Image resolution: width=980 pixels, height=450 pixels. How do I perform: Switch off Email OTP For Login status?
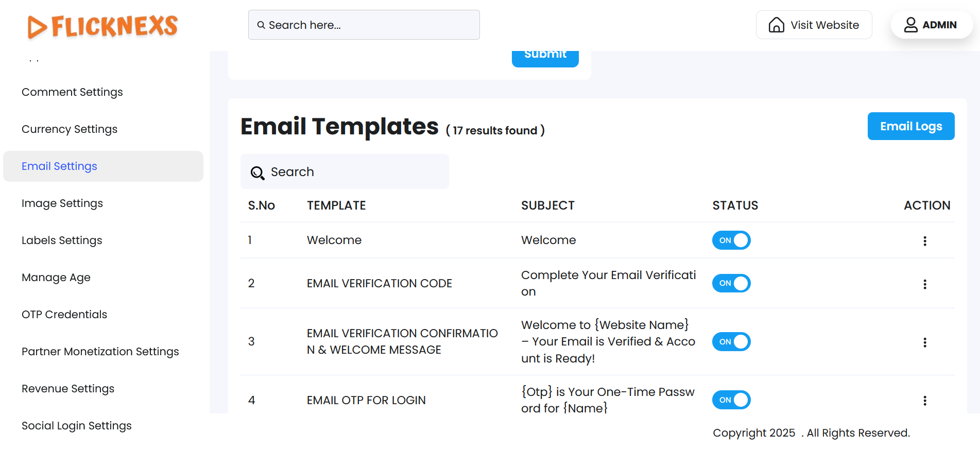[731, 400]
